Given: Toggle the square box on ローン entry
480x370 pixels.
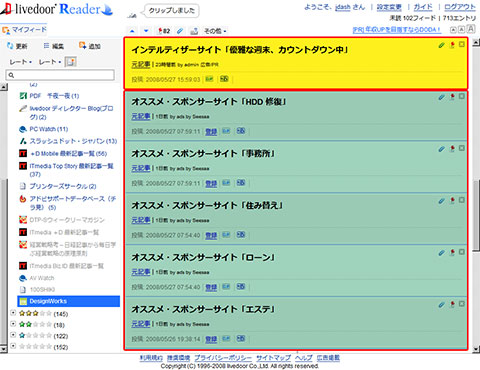Looking at the screenshot, I should [462, 252].
